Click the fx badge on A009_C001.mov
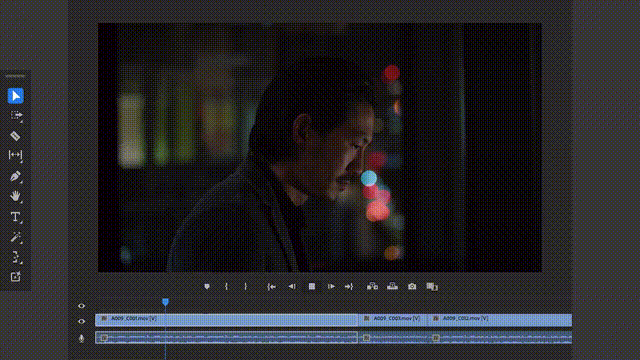This screenshot has width=640, height=360. 104,318
